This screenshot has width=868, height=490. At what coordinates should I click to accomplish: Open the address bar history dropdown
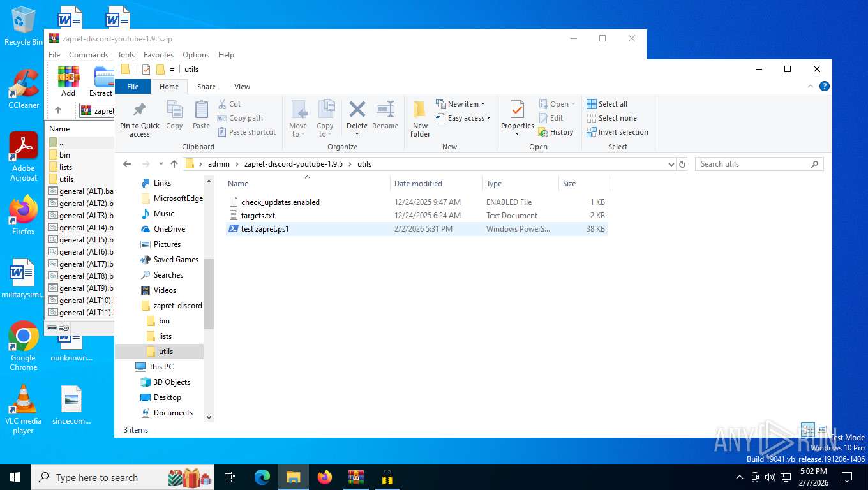671,164
